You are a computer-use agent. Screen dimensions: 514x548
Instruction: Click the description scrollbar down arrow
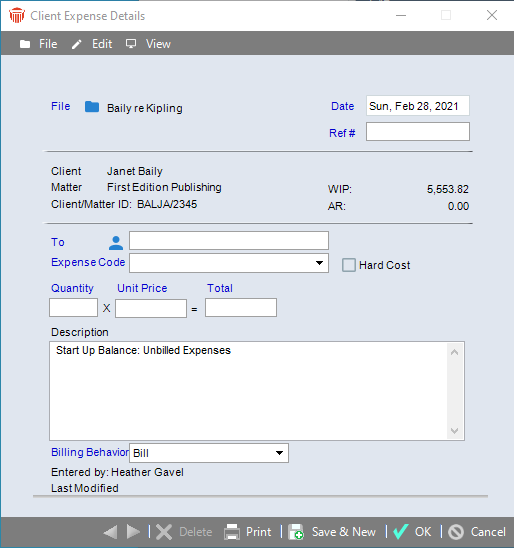pos(454,431)
